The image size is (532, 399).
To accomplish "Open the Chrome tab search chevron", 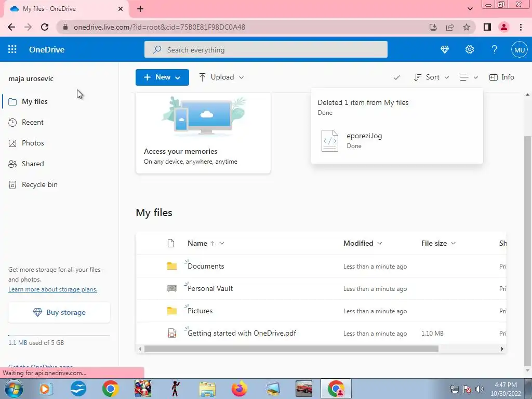I will pyautogui.click(x=470, y=9).
